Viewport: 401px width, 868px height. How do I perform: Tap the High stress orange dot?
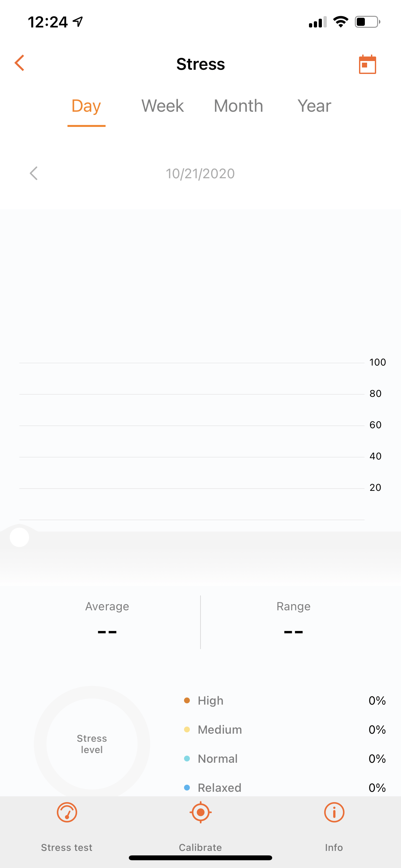[187, 700]
